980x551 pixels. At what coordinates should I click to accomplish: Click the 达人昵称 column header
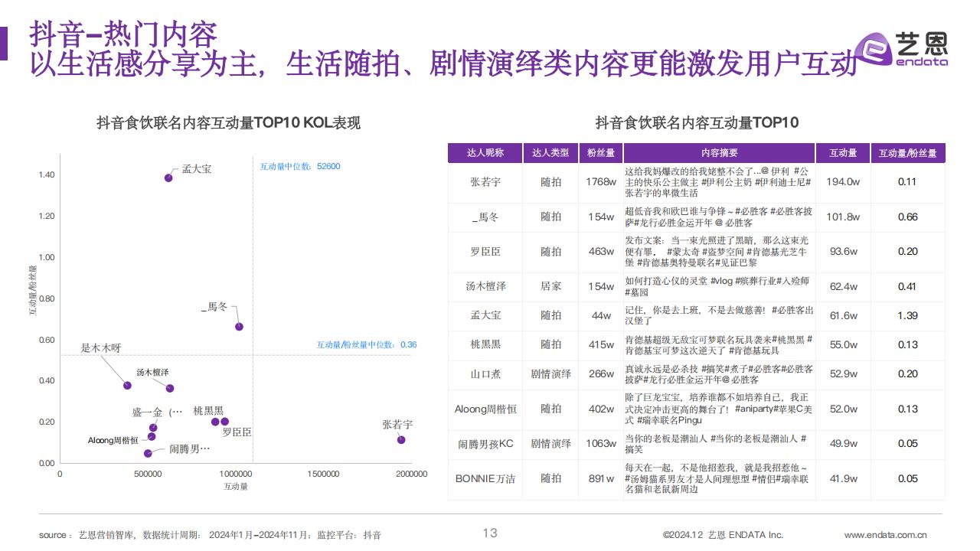[x=485, y=153]
